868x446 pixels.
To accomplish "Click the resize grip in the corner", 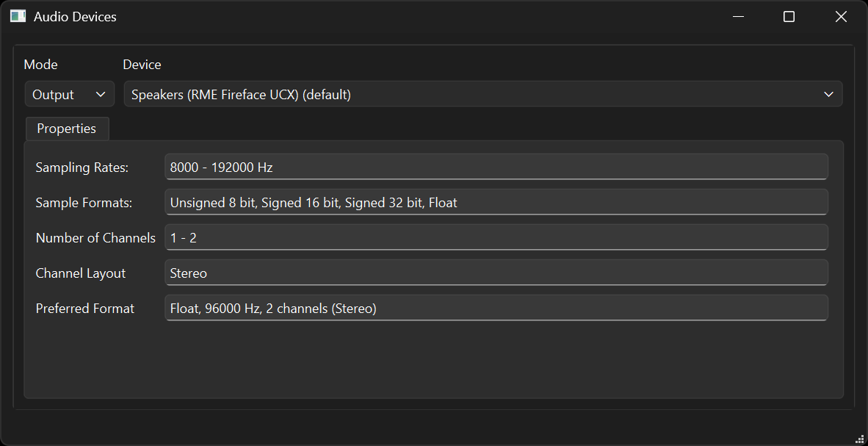I will [860, 438].
